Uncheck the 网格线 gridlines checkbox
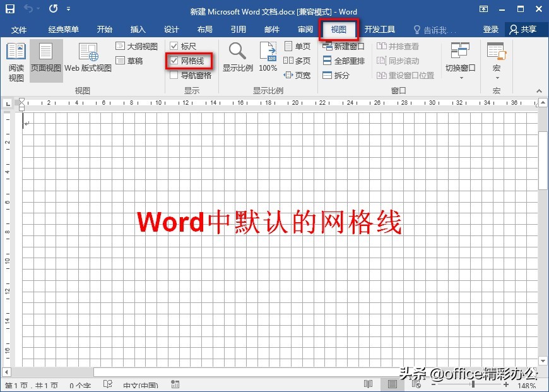Screen dimensions: 549x392 (x=174, y=61)
